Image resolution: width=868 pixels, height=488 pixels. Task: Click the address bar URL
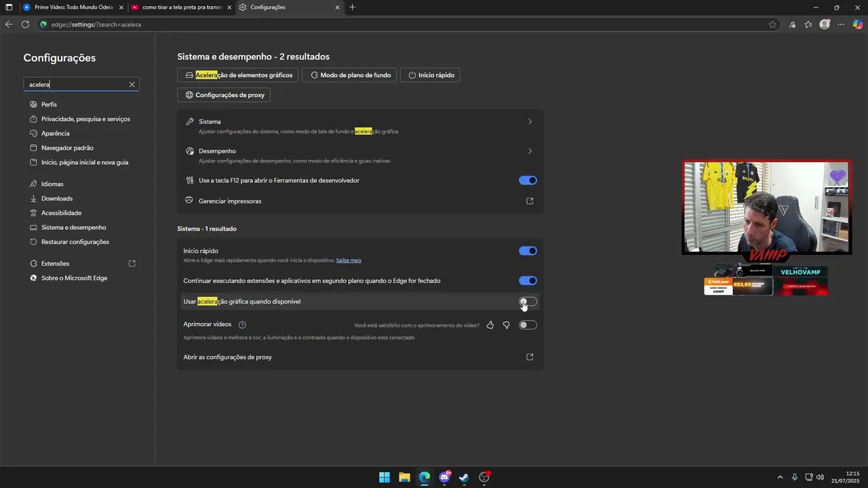coord(96,24)
